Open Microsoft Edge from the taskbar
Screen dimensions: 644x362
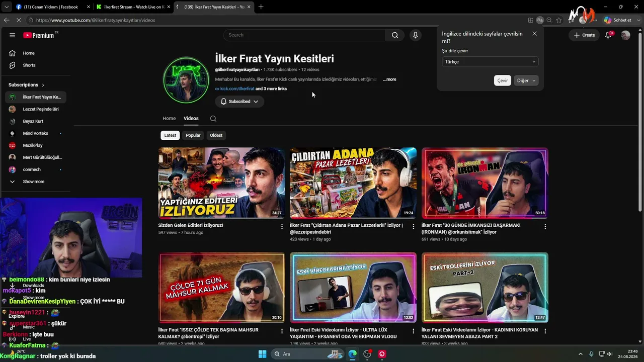tap(352, 354)
